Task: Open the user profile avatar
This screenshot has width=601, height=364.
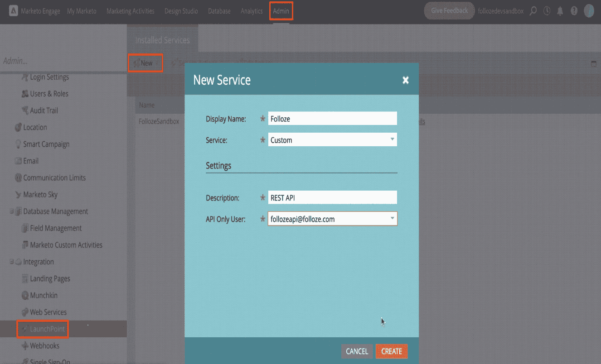Action: 589,11
